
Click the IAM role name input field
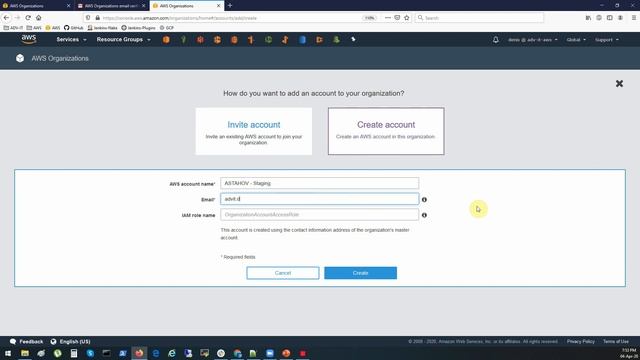(x=320, y=215)
